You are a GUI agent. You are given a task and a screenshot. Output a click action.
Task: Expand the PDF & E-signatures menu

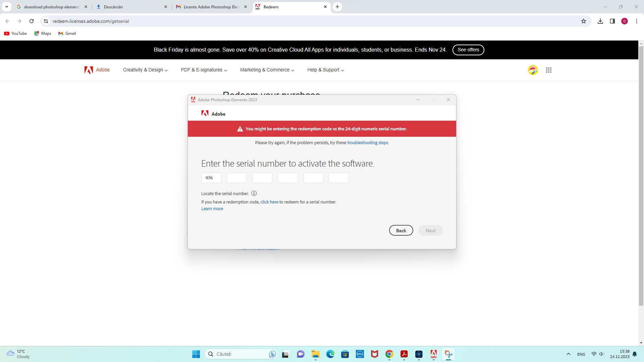(204, 70)
